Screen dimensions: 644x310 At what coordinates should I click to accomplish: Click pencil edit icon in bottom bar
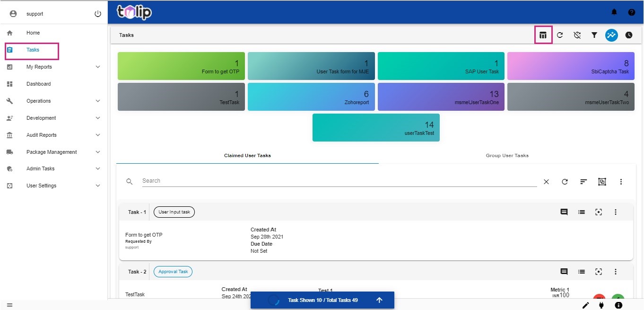[585, 305]
